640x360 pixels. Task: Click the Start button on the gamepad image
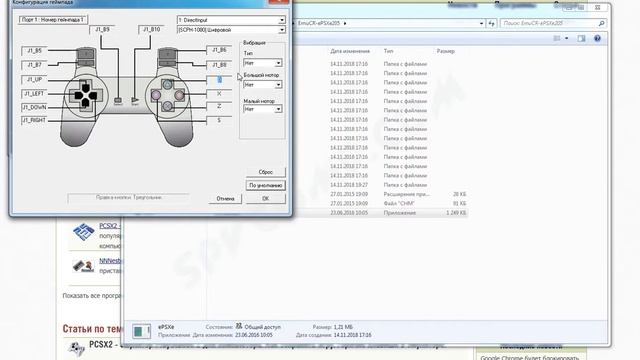135,100
